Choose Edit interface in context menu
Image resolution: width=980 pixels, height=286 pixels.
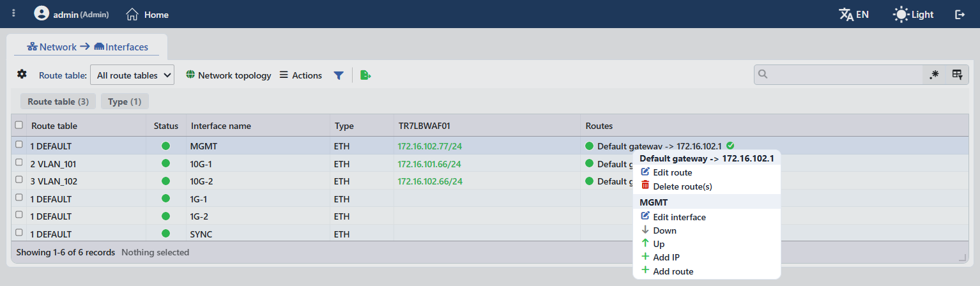point(707,217)
